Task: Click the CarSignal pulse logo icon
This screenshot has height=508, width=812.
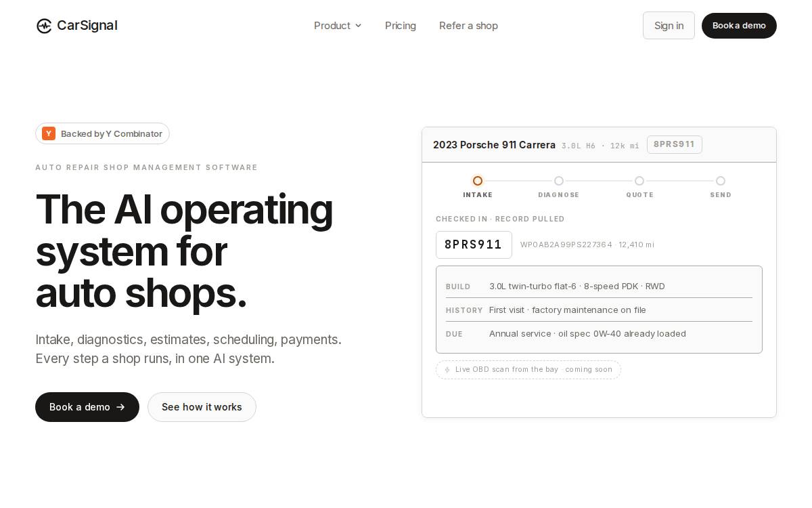Action: (44, 26)
